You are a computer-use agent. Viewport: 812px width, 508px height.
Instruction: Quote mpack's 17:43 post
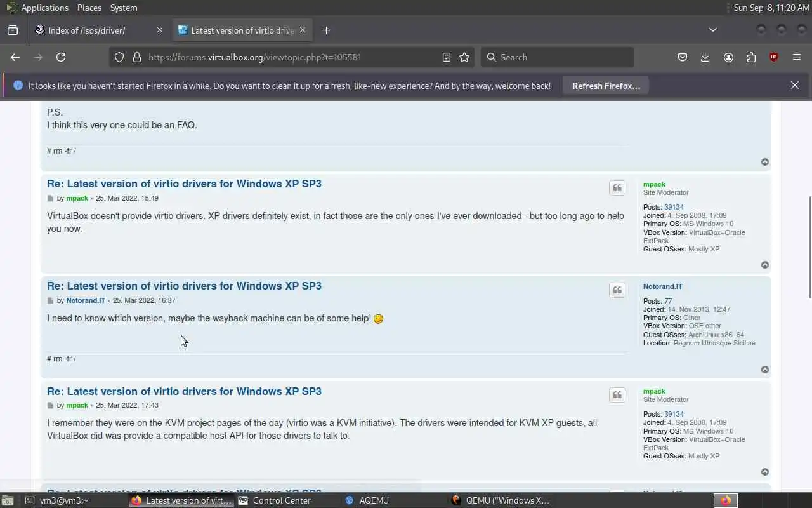click(x=617, y=395)
